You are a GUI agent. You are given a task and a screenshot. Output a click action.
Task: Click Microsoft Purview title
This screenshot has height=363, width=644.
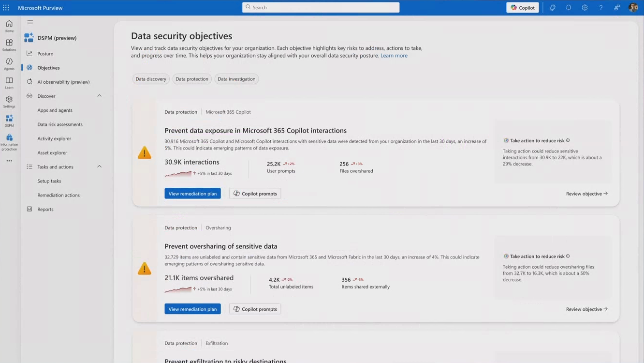point(40,8)
